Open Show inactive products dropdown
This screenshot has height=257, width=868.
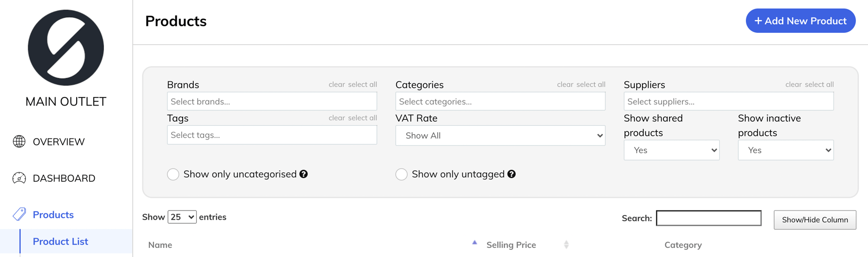[785, 150]
